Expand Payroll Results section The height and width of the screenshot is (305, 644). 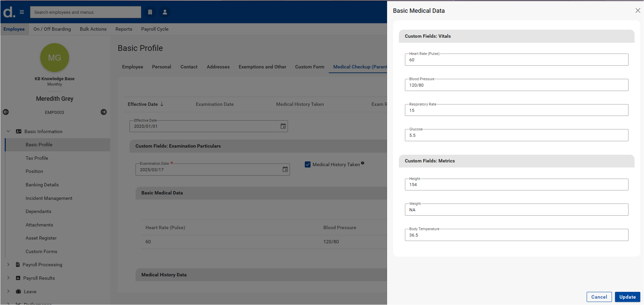8,278
